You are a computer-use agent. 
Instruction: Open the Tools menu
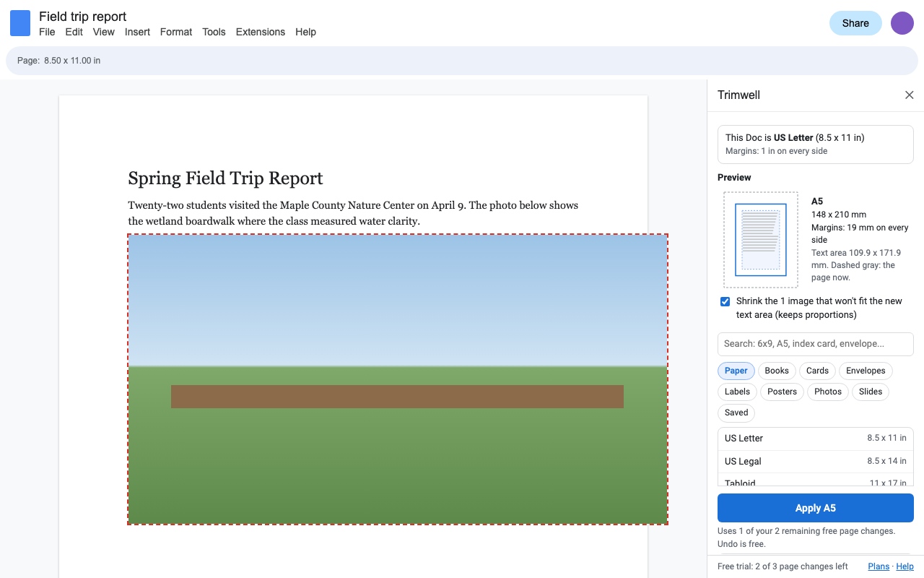214,32
